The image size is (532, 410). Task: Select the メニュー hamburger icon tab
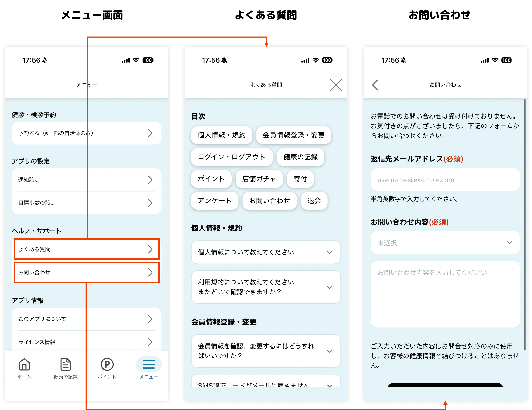[149, 364]
